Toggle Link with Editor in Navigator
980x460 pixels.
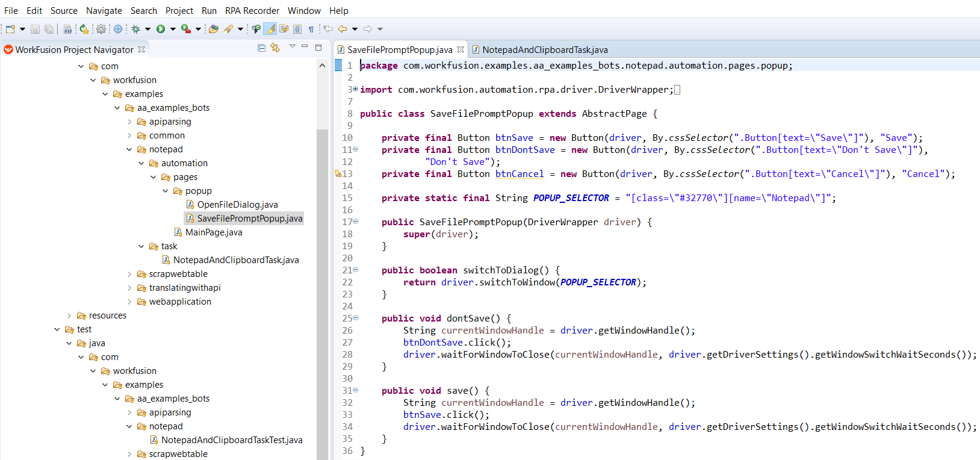click(275, 48)
